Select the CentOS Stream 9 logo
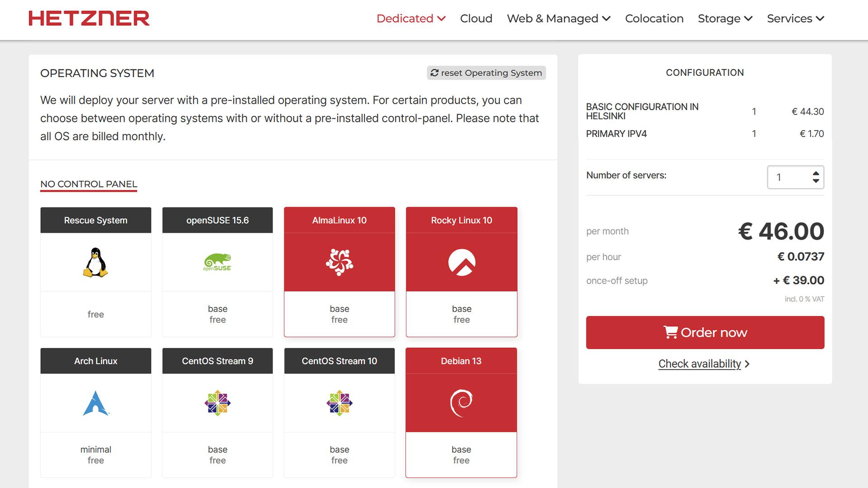This screenshot has height=488, width=868. pyautogui.click(x=217, y=403)
